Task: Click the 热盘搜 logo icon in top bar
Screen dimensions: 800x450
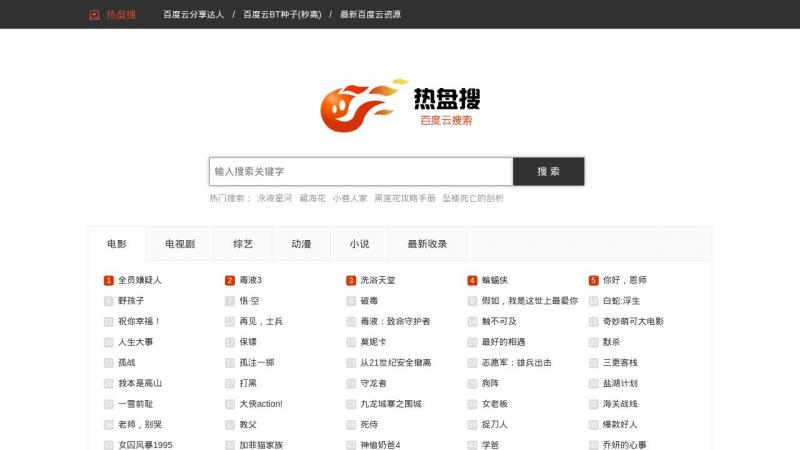Action: tap(94, 15)
